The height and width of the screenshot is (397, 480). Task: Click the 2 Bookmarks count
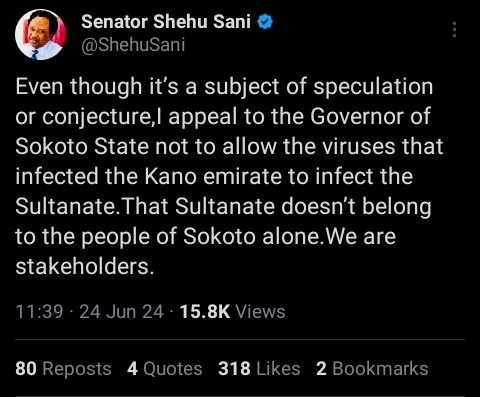372,369
